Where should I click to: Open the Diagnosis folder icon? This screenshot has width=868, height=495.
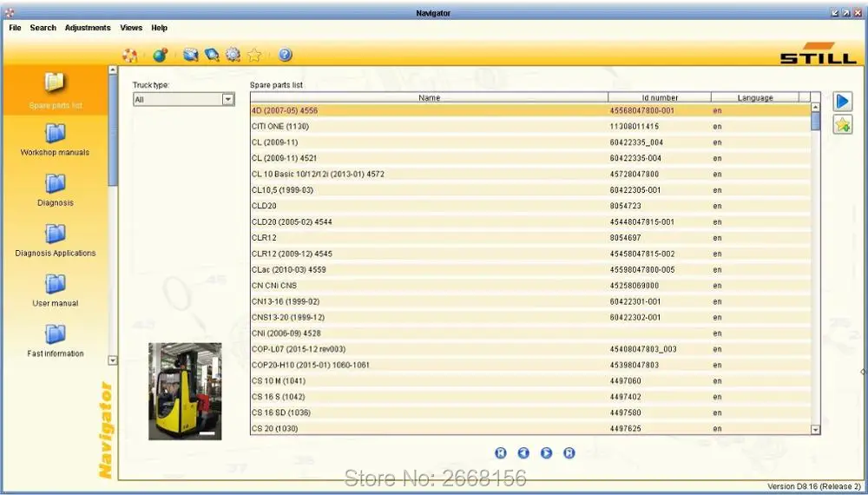click(x=55, y=184)
